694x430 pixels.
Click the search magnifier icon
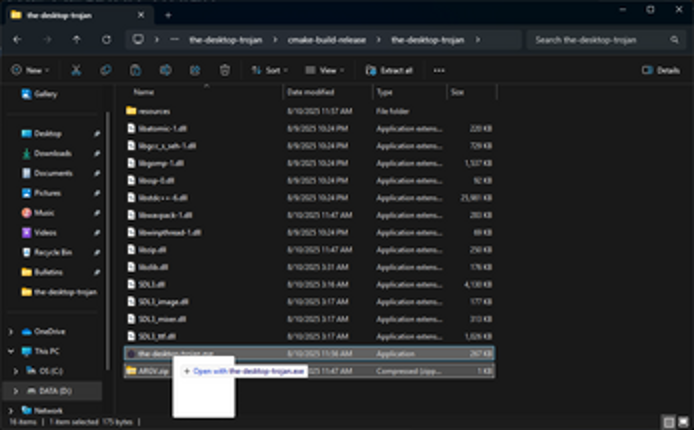(674, 40)
